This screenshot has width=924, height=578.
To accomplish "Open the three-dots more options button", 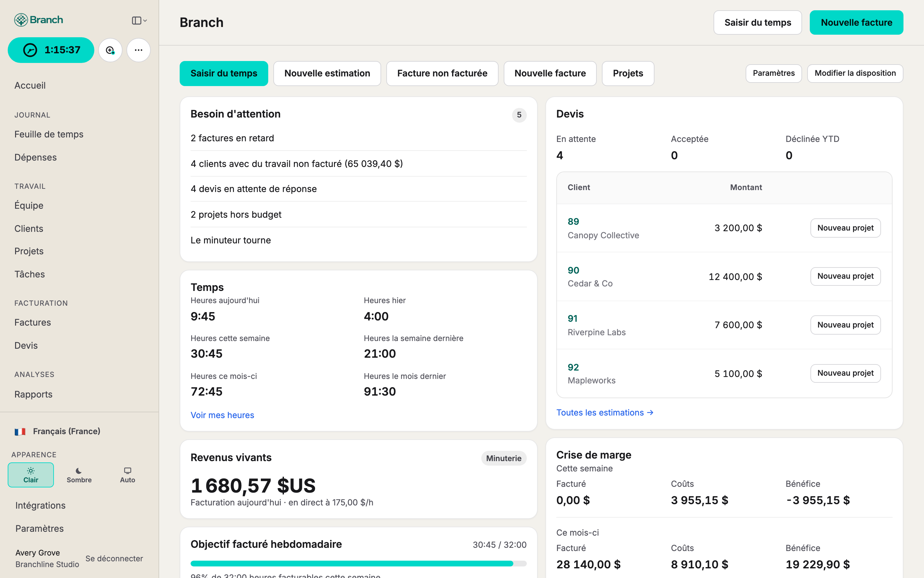I will [139, 50].
